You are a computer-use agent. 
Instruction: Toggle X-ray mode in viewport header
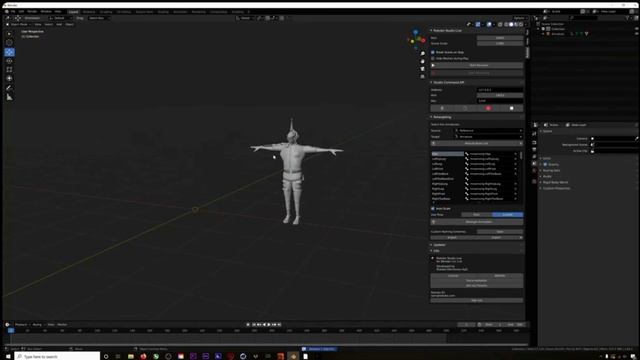click(500, 24)
